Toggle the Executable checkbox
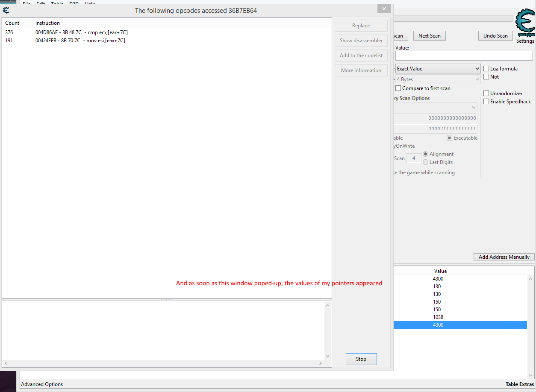This screenshot has height=392, width=536. click(x=450, y=138)
